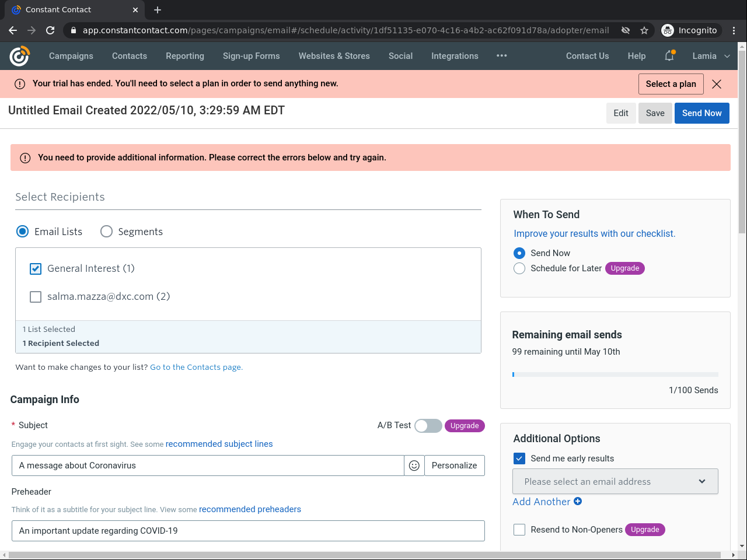Open the emoji picker for subject
This screenshot has height=560, width=747.
point(414,466)
